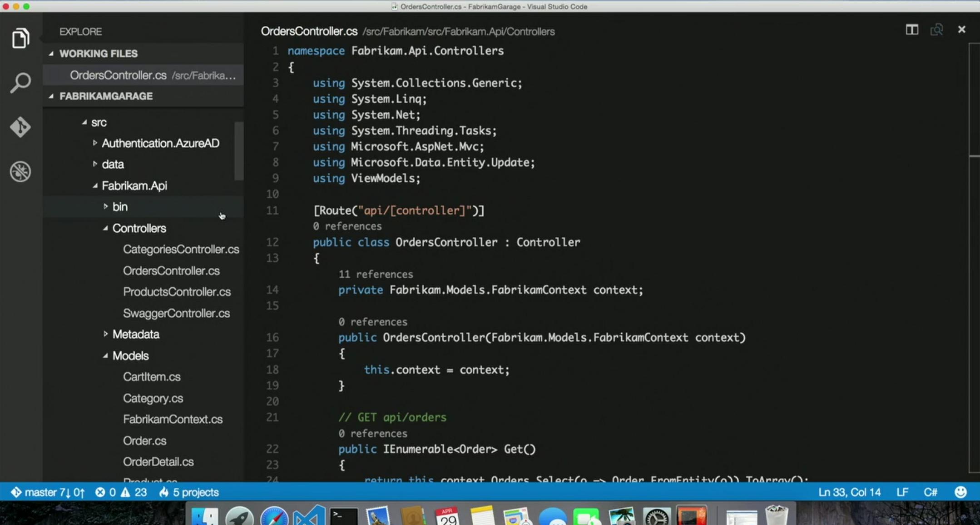Open the Calendar icon showing 29 in the dock
The width and height of the screenshot is (980, 525).
[447, 516]
